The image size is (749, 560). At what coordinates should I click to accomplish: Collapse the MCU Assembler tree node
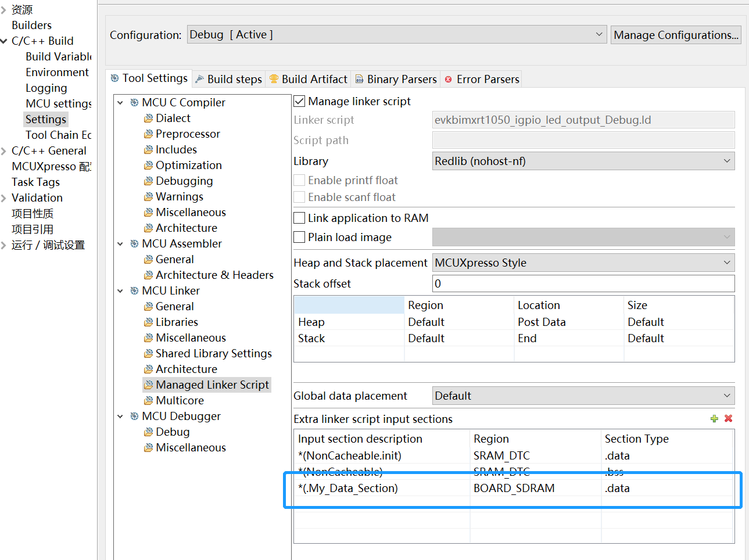(120, 244)
